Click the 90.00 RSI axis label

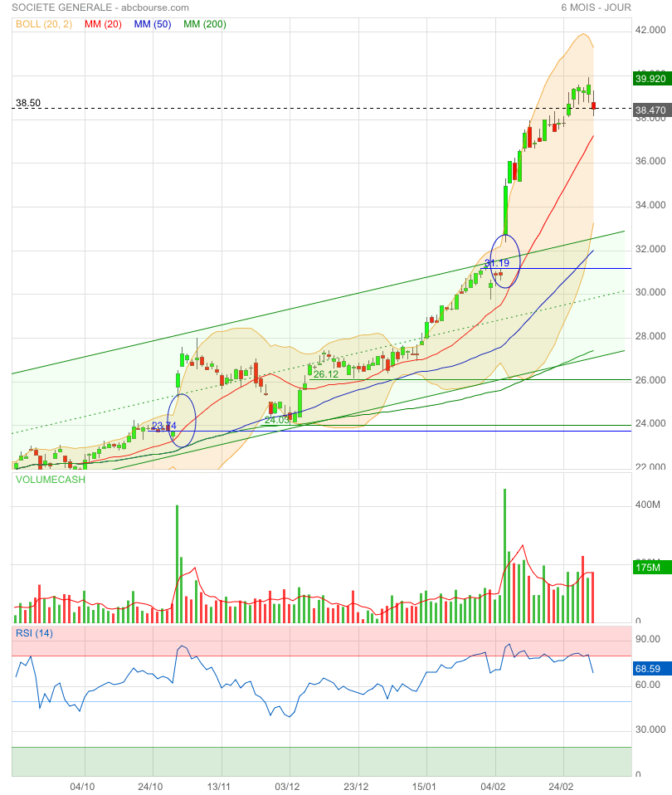[648, 639]
